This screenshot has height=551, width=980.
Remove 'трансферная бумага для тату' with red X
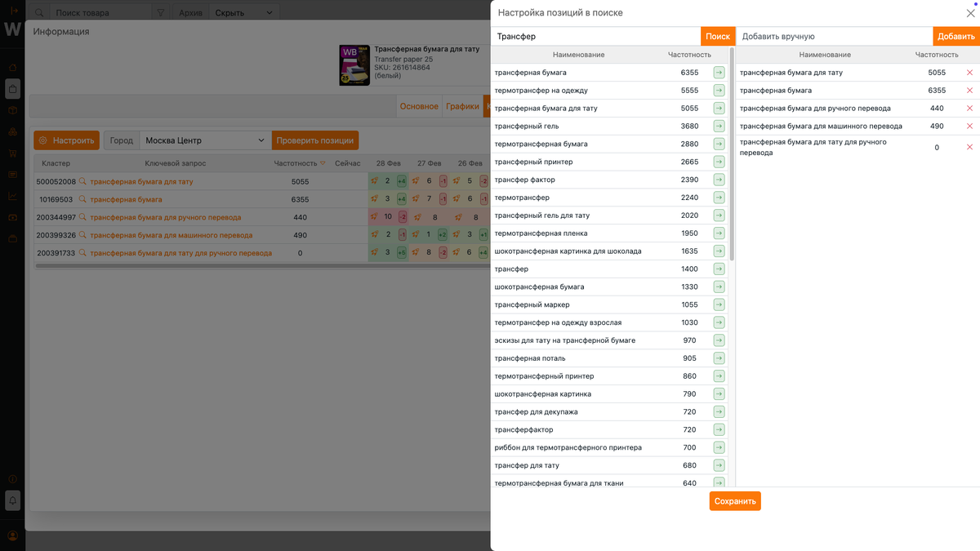(969, 73)
